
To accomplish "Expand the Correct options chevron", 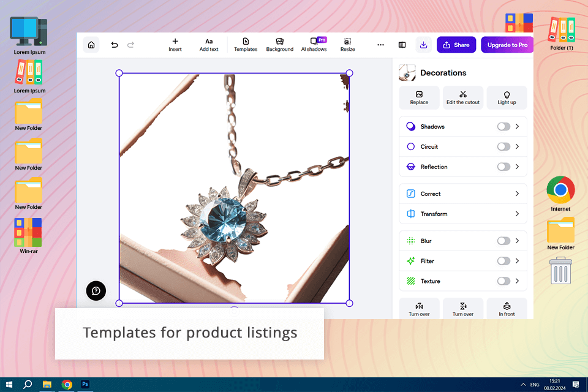I will point(517,194).
